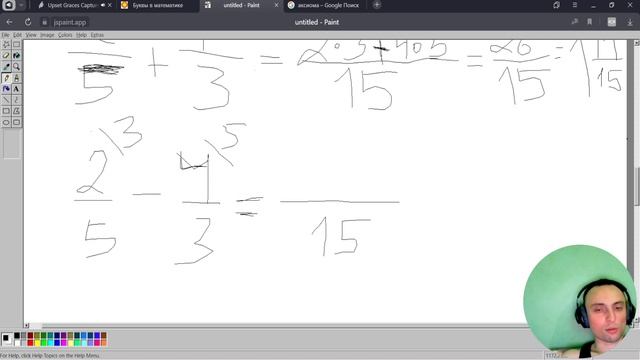Open the Extras menu
Viewport: 640px width, 360px height.
(97, 35)
